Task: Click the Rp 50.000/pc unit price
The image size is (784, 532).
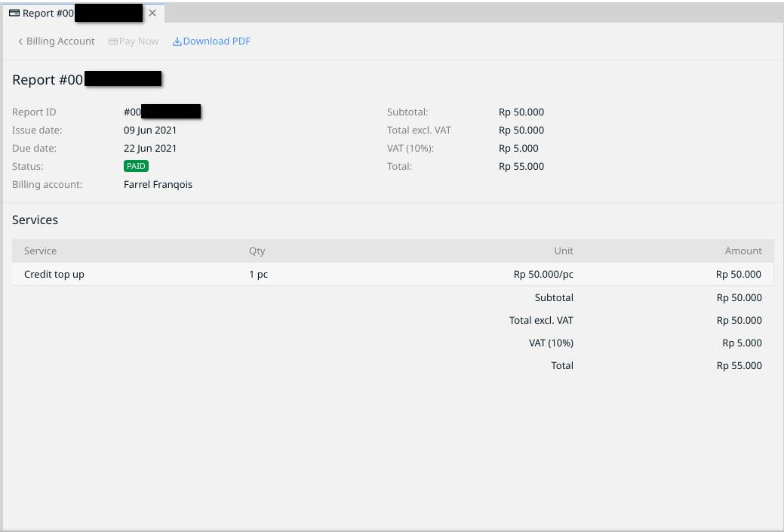Action: point(543,274)
